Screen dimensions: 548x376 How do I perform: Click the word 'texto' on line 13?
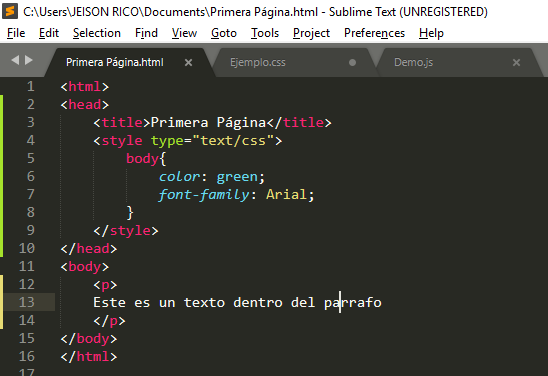[204, 302]
